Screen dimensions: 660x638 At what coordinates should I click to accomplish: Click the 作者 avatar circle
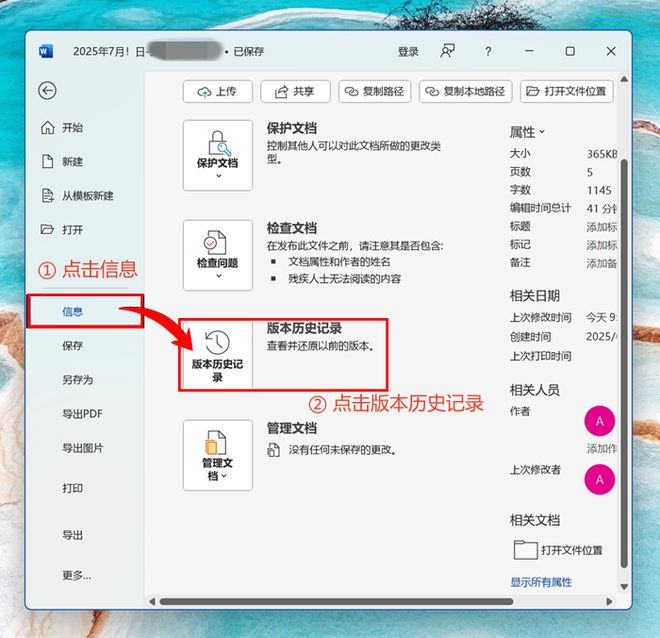(x=599, y=421)
